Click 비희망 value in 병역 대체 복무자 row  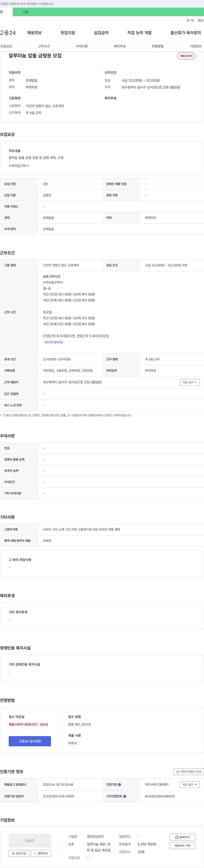47,540
